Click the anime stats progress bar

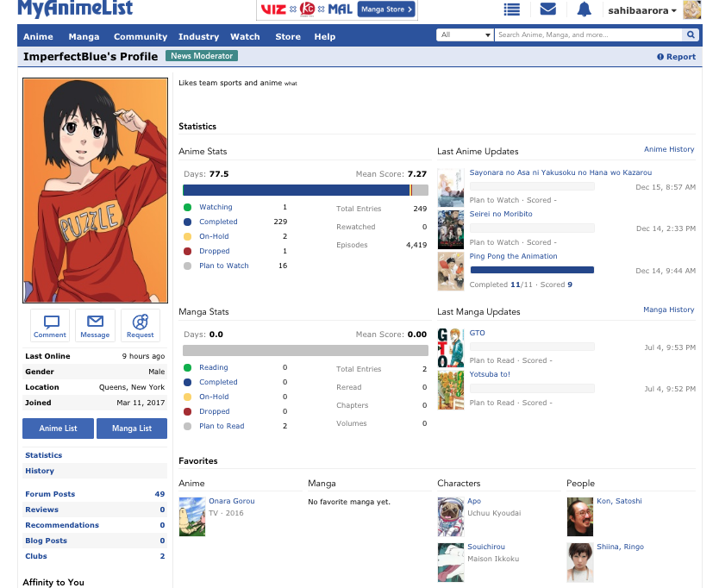point(305,191)
